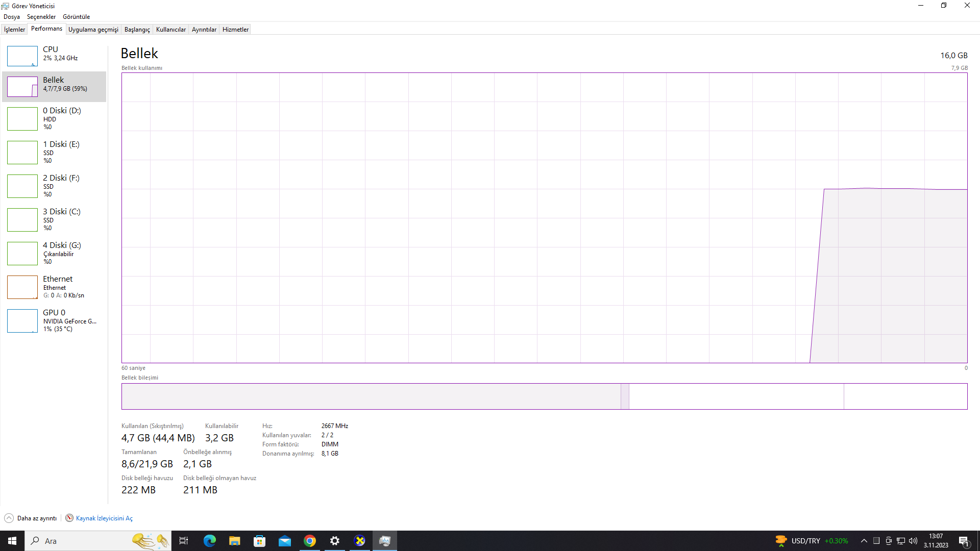
Task: Open the Dosya menu
Action: (12, 17)
